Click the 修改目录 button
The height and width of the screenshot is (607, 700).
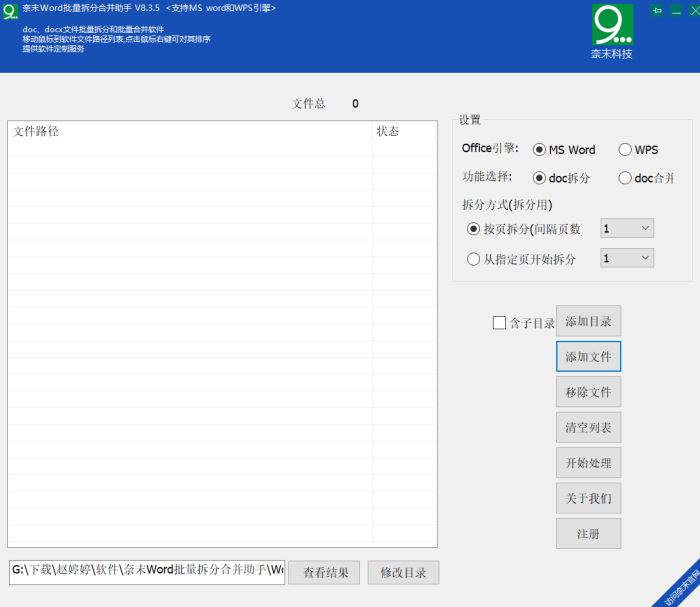coord(404,572)
